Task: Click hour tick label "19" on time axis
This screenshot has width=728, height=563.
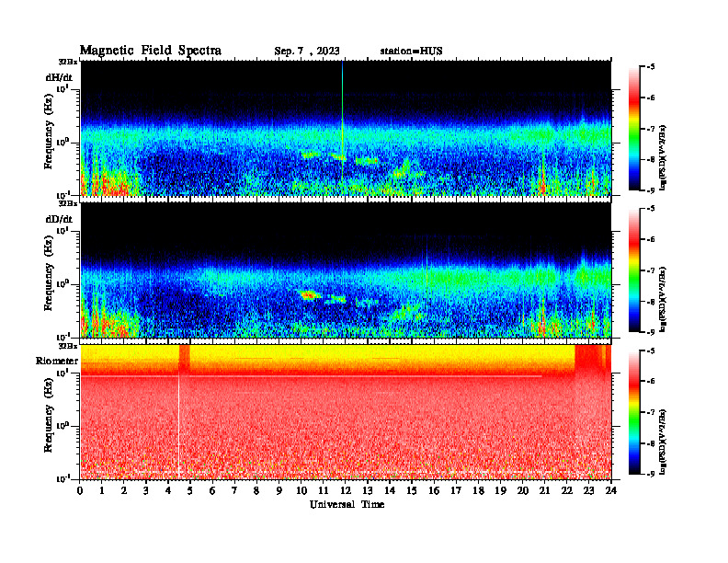Action: click(x=500, y=490)
